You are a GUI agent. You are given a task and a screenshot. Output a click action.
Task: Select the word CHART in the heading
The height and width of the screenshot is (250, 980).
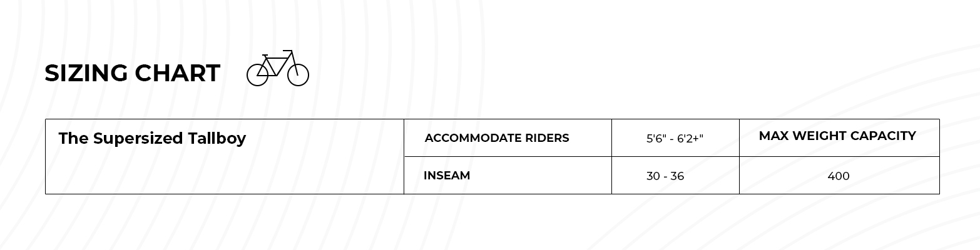178,73
